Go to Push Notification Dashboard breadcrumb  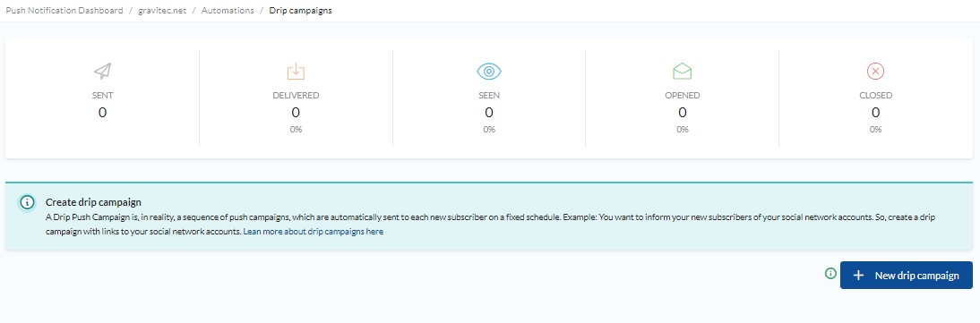click(64, 11)
